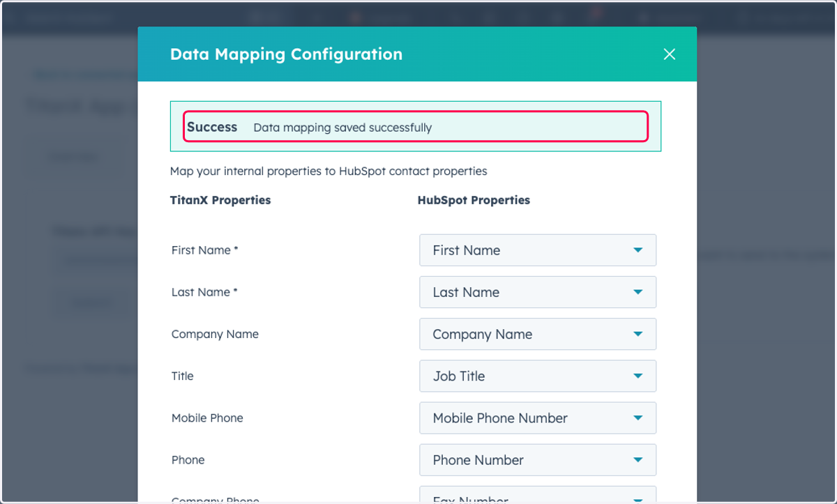Expand the Mobile Phone Number dropdown
The width and height of the screenshot is (837, 504).
pyautogui.click(x=538, y=418)
